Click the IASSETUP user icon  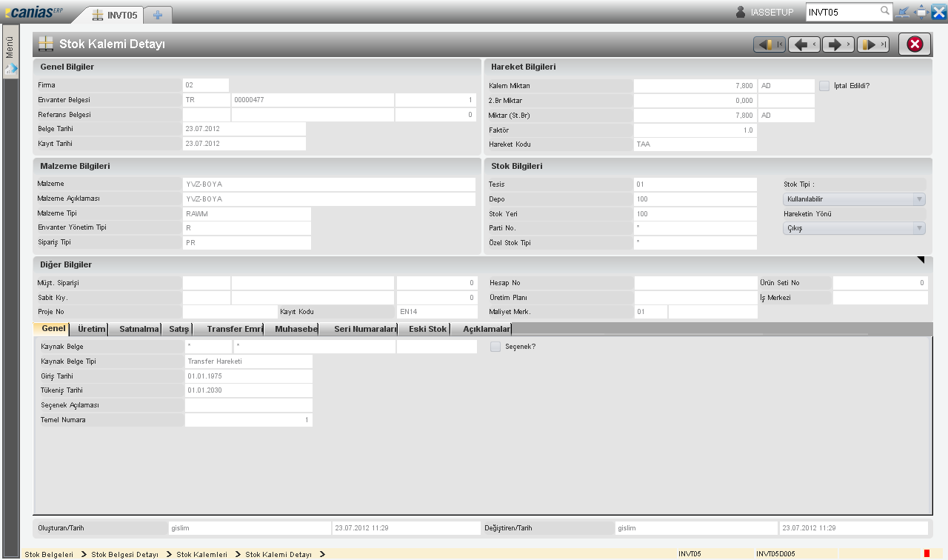pos(741,12)
